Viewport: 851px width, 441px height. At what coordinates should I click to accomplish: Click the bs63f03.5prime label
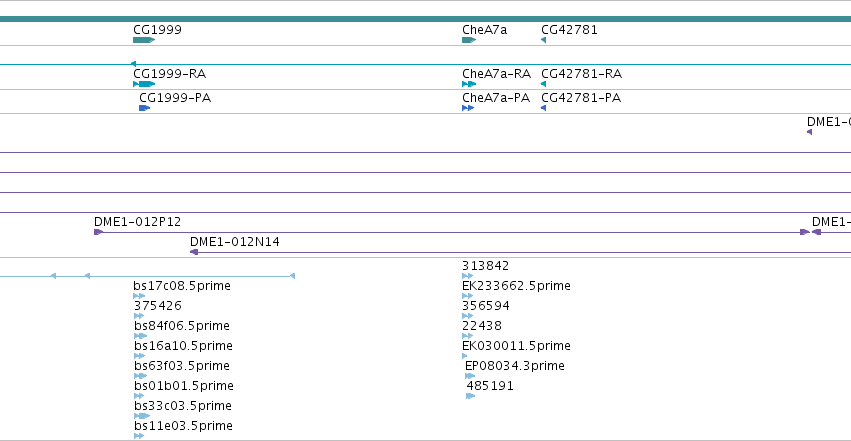[x=182, y=366]
